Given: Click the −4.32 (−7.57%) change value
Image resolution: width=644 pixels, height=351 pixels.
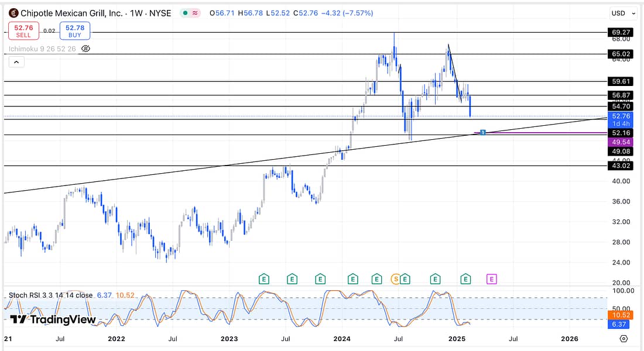Looking at the screenshot, I should click(x=347, y=13).
